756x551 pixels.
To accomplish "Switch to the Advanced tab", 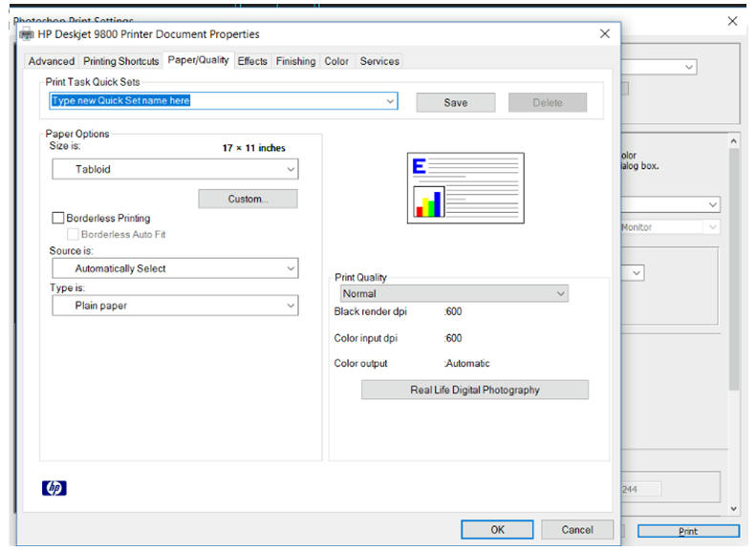I will (x=51, y=61).
